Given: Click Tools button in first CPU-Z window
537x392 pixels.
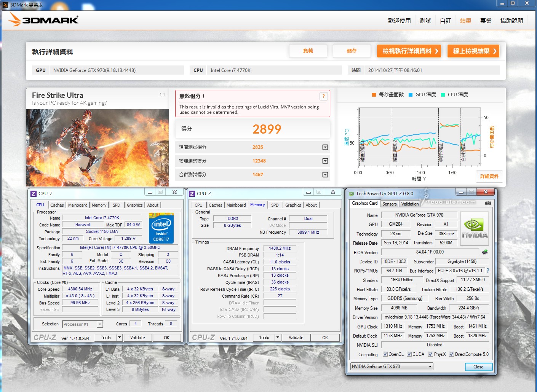Looking at the screenshot, I should click(105, 338).
